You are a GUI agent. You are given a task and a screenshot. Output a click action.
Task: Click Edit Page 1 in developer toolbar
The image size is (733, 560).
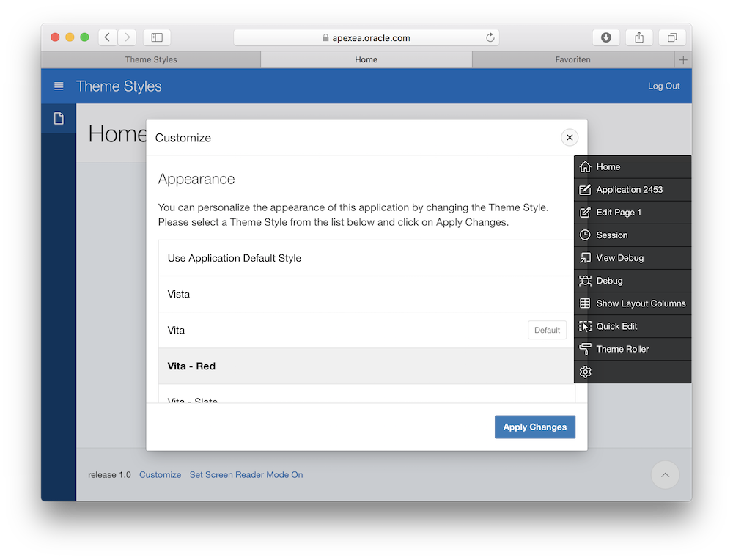tap(619, 213)
